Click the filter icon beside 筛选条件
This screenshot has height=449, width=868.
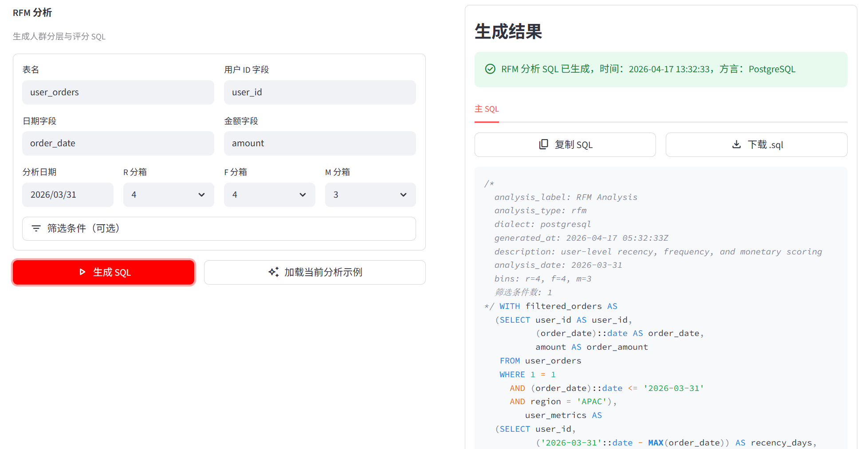click(36, 228)
